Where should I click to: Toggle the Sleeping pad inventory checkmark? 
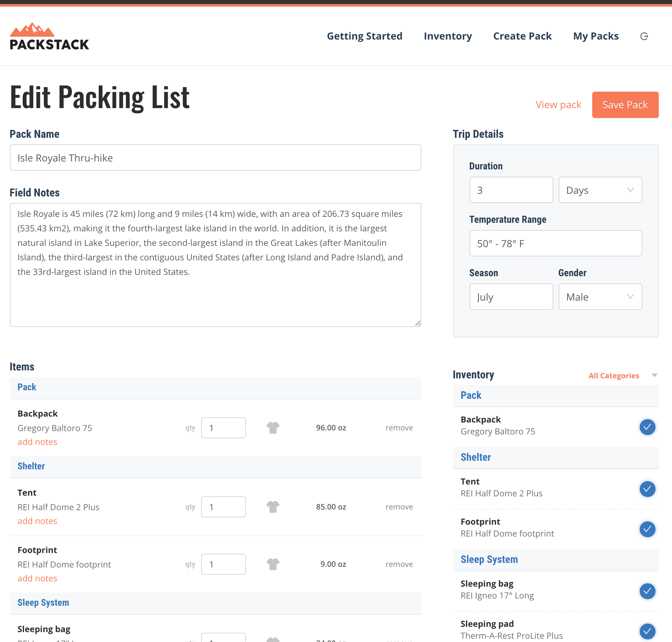tap(647, 631)
